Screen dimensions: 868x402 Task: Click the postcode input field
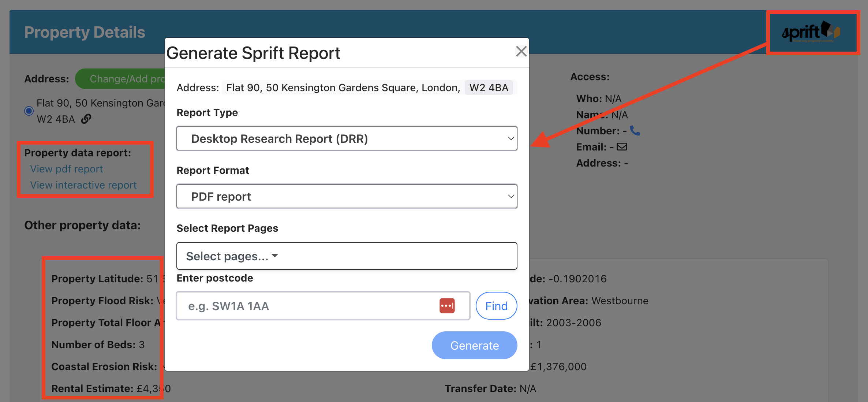pyautogui.click(x=323, y=306)
